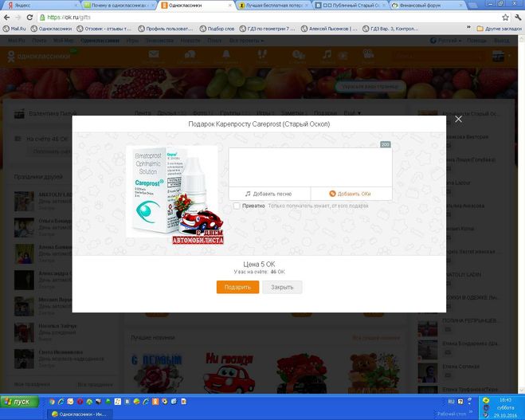Open a new browser tab
Image resolution: width=525 pixels, height=420 pixels.
point(472,6)
